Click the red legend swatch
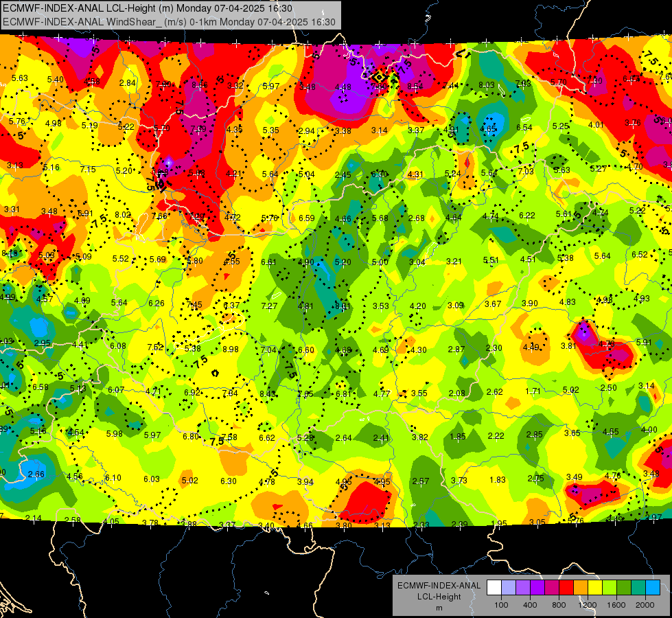This screenshot has width=672, height=618. click(x=566, y=588)
